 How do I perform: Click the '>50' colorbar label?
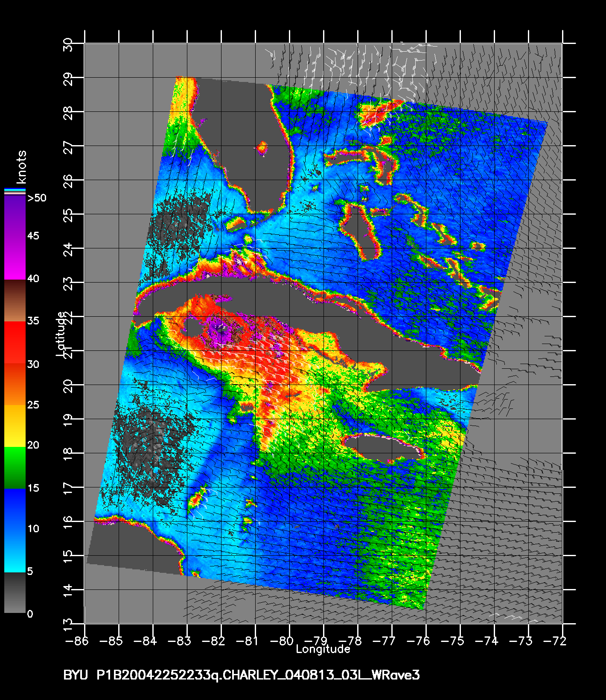[37, 198]
